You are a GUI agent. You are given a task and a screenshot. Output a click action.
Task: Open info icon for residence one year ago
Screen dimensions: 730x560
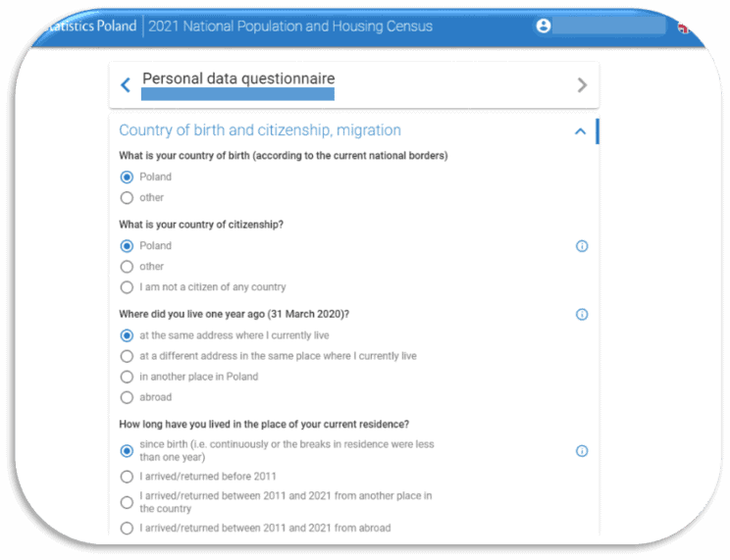pos(581,315)
